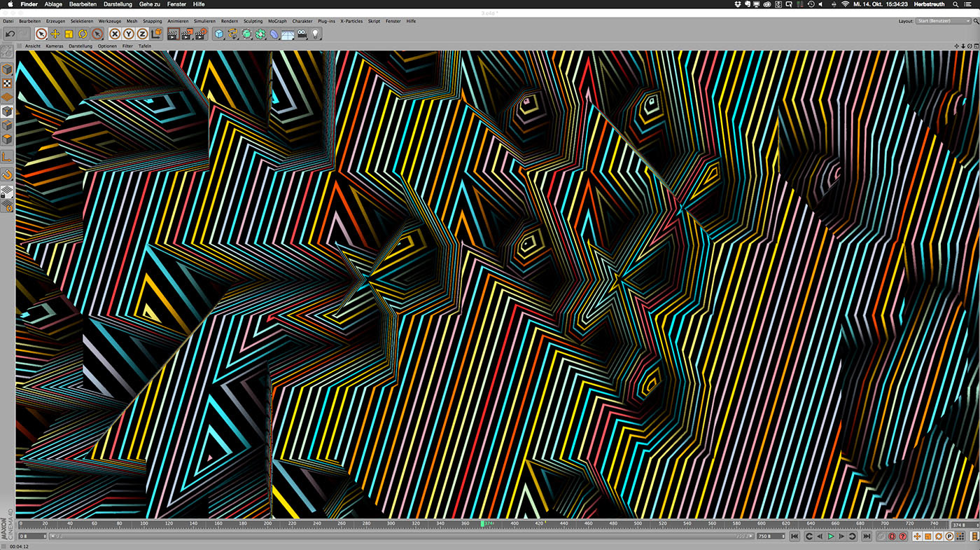Toggle the Snap magnet
Image resolution: width=980 pixels, height=550 pixels.
click(8, 174)
